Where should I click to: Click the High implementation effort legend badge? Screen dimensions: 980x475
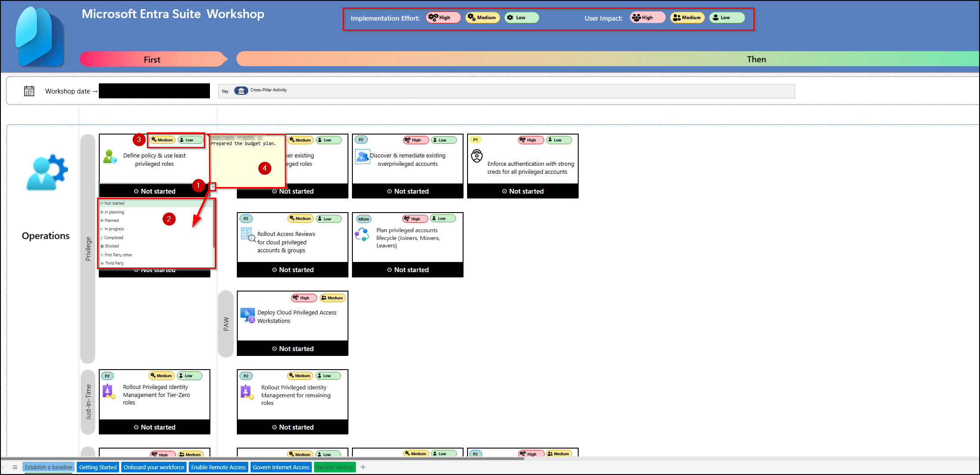pos(443,18)
